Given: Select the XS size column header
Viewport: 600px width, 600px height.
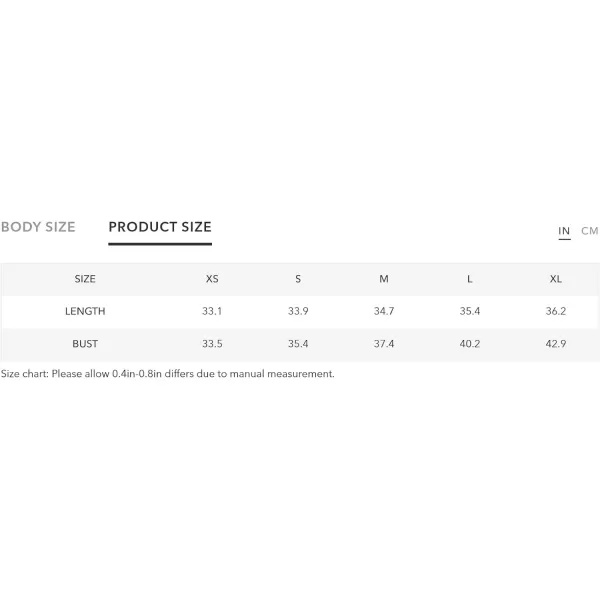Looking at the screenshot, I should pos(212,279).
